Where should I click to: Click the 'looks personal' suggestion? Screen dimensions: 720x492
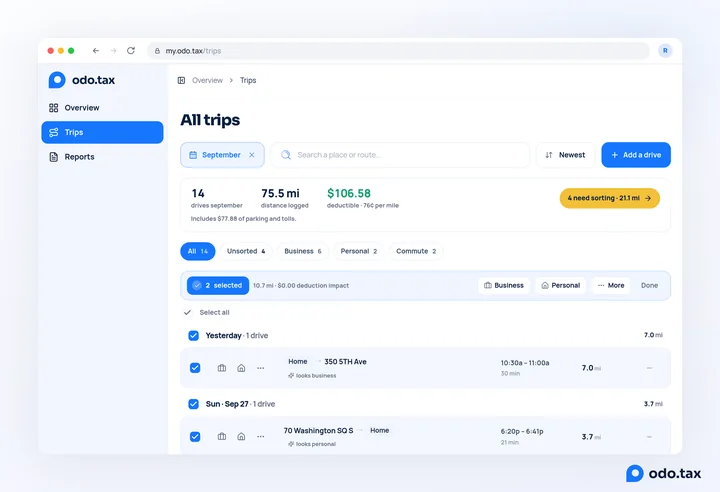pos(312,444)
